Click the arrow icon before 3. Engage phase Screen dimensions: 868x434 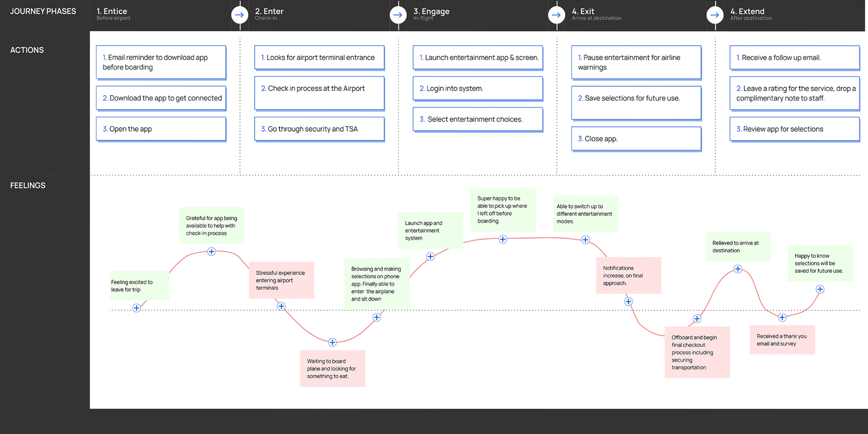click(398, 15)
